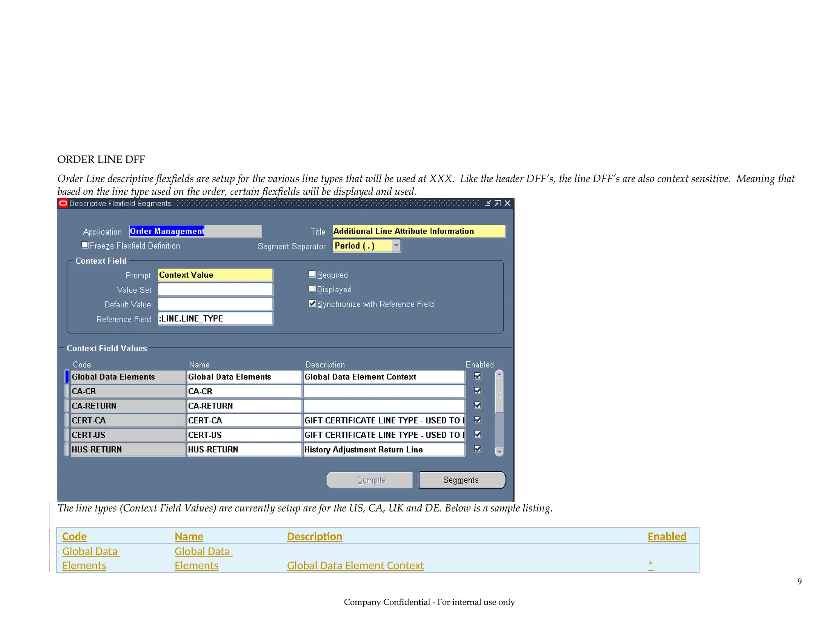Click the Global Data Elements name cell

[x=244, y=377]
